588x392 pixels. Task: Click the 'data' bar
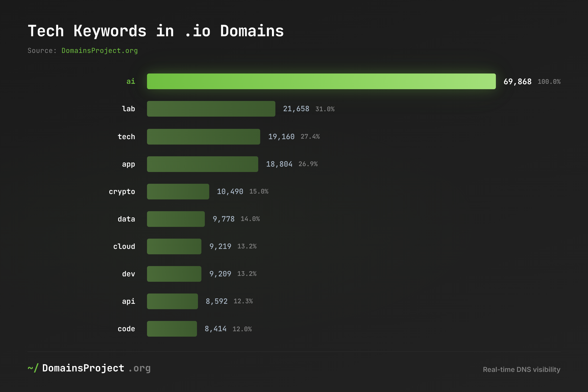(176, 219)
